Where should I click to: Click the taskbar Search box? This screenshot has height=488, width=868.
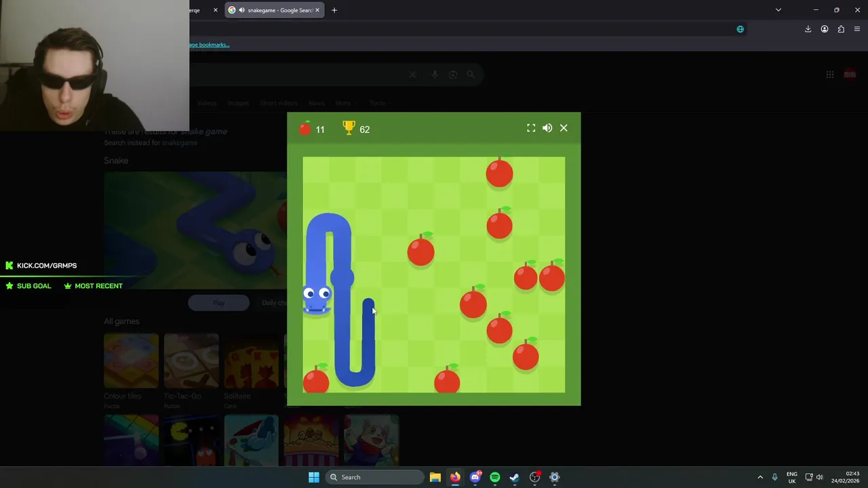(374, 477)
